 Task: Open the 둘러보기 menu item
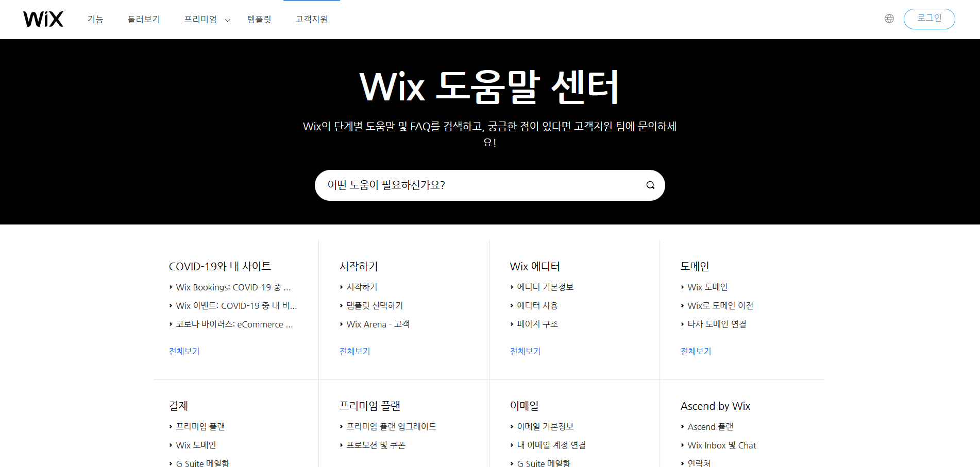coord(144,19)
